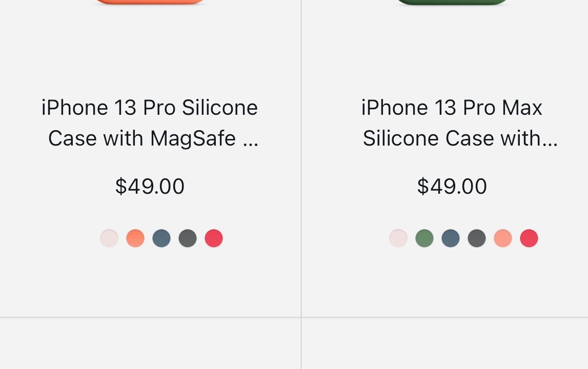Image resolution: width=588 pixels, height=369 pixels.
Task: Pick the green swatch for Pro Max case
Action: coord(424,238)
